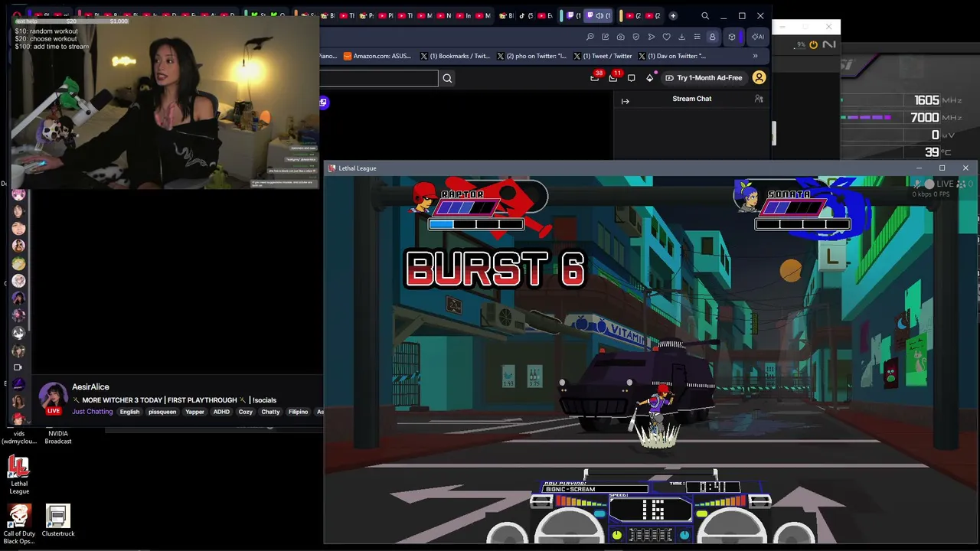
Task: Click the browser profile account icon
Action: click(712, 37)
